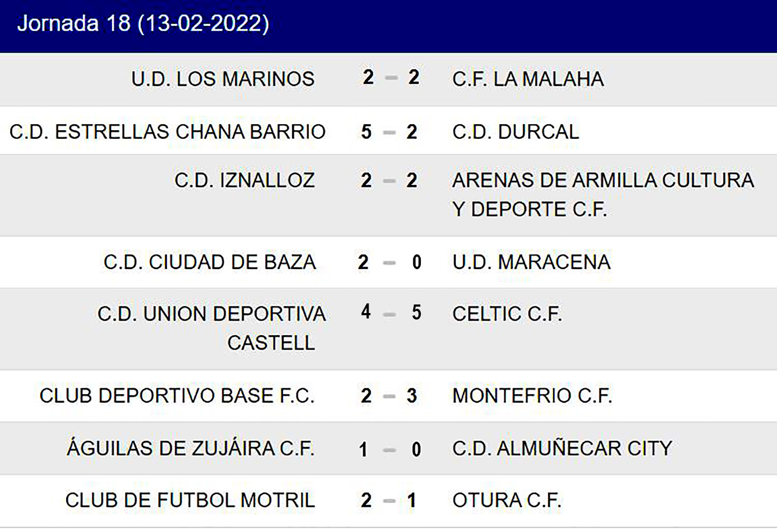Select Club de Futbol Motril team
This screenshot has height=532, width=777.
(x=190, y=500)
